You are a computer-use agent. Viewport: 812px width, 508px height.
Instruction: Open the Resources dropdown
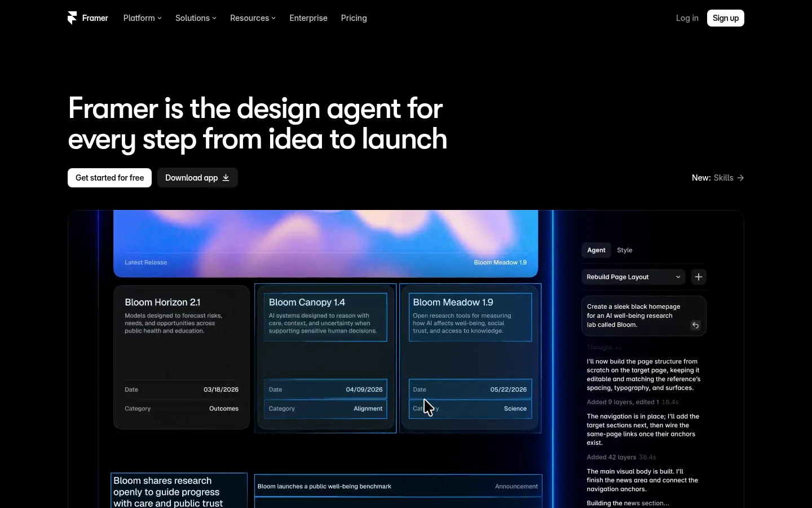(253, 18)
